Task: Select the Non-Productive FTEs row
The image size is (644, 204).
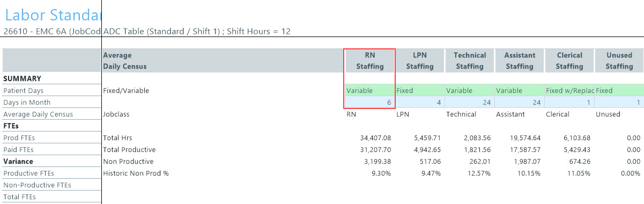Action: coord(51,185)
